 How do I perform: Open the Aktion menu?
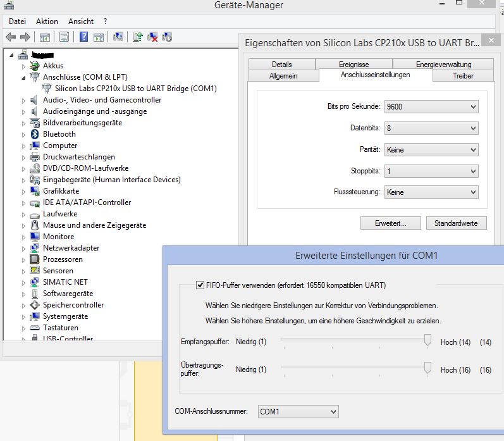[47, 21]
